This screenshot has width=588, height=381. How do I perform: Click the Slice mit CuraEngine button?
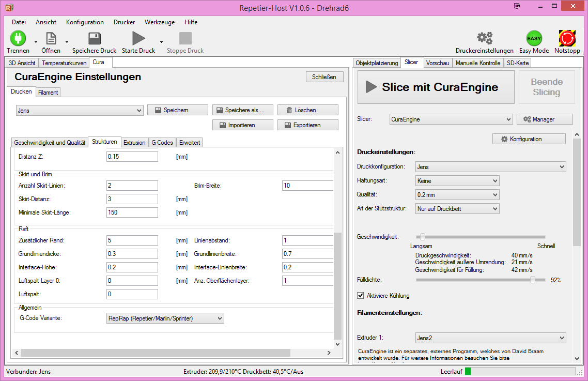[x=436, y=87]
